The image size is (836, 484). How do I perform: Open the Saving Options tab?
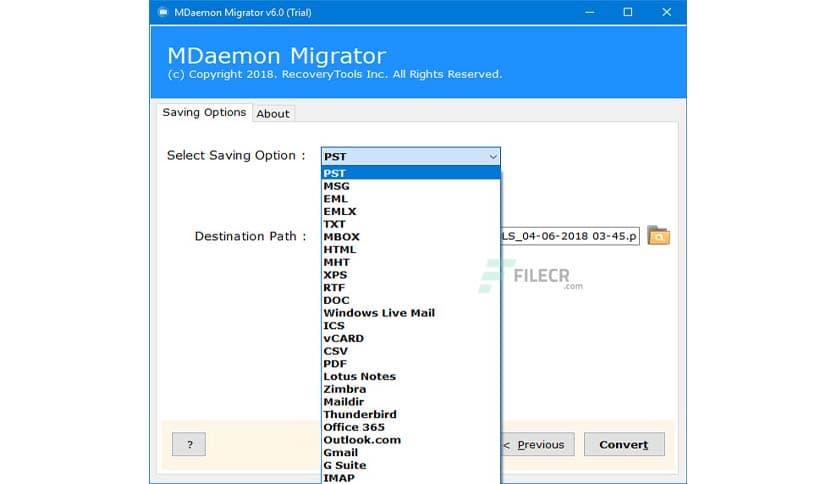pos(204,112)
